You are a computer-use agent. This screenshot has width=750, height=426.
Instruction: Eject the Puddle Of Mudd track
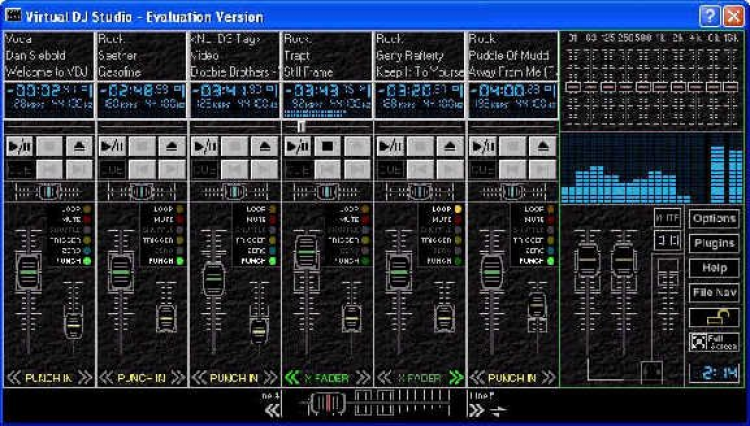coord(543,146)
